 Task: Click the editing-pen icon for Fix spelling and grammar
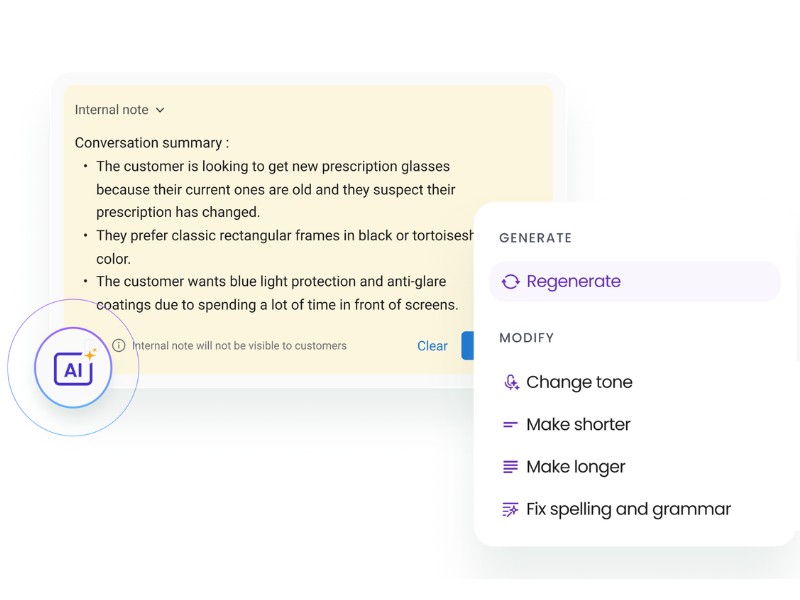tap(511, 509)
